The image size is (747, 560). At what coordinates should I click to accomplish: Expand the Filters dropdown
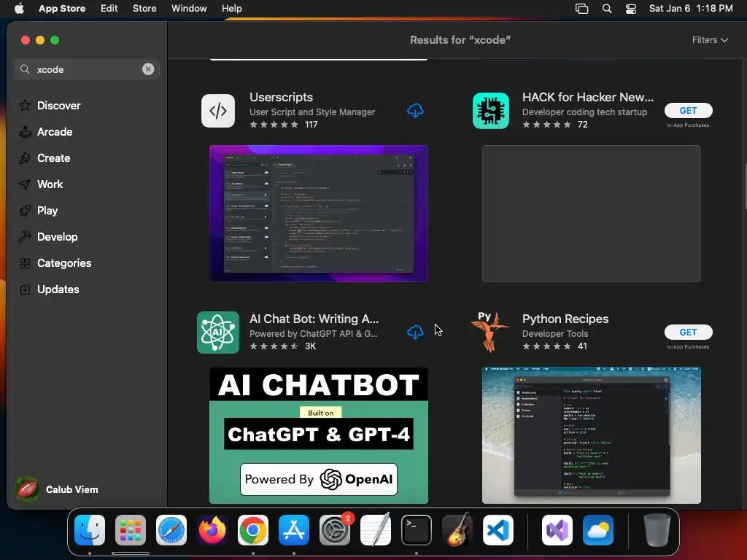(710, 40)
